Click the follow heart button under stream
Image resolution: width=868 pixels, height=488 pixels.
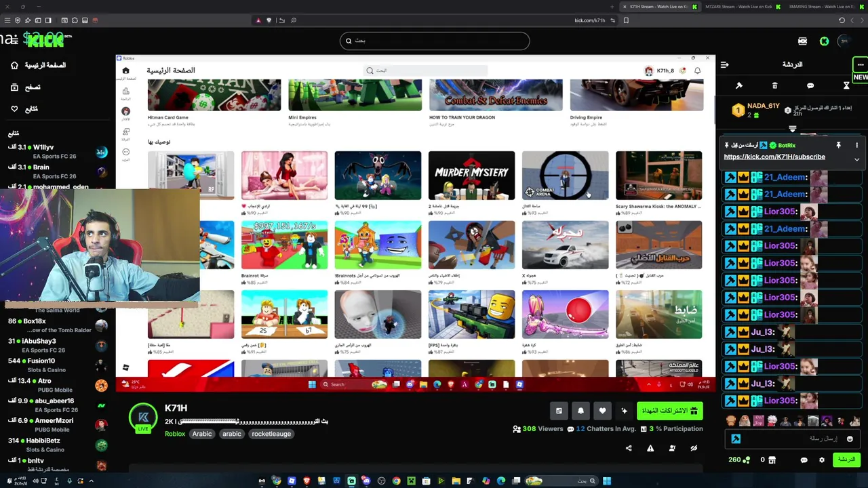coord(602,411)
